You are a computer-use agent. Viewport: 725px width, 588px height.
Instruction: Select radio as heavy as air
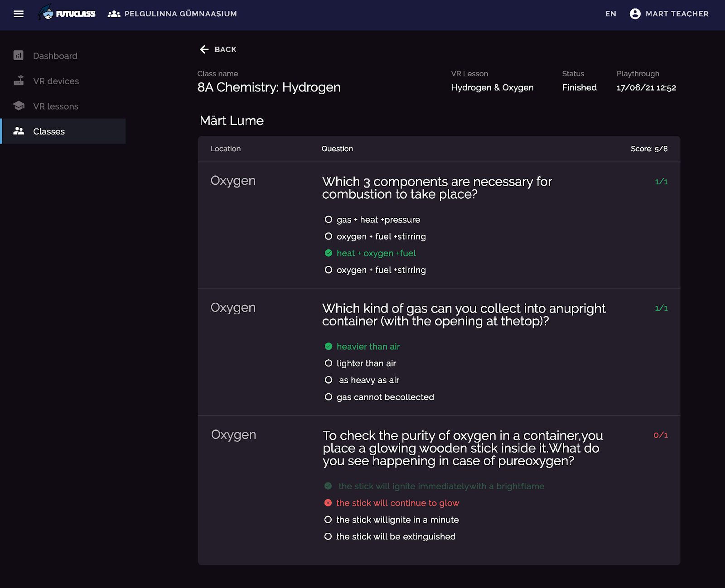329,380
